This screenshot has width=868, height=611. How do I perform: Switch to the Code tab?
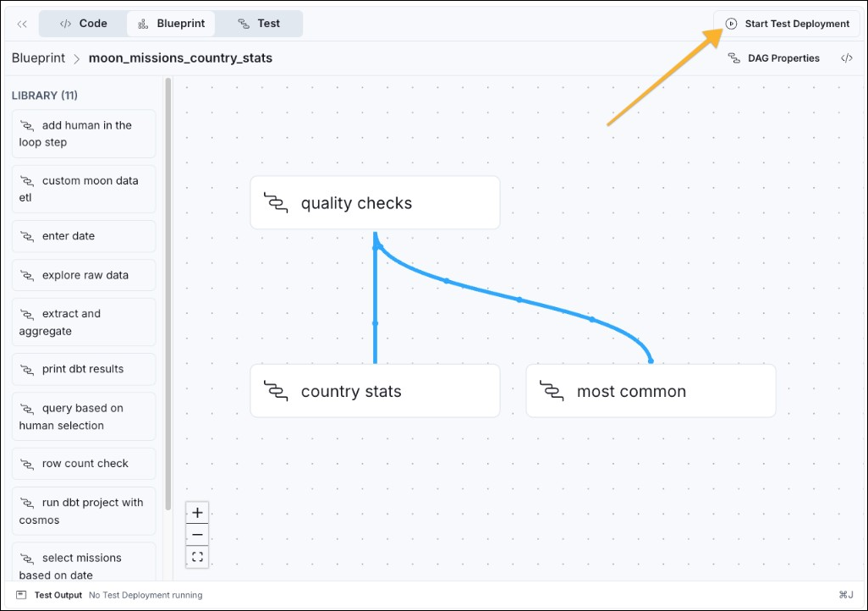pyautogui.click(x=82, y=23)
